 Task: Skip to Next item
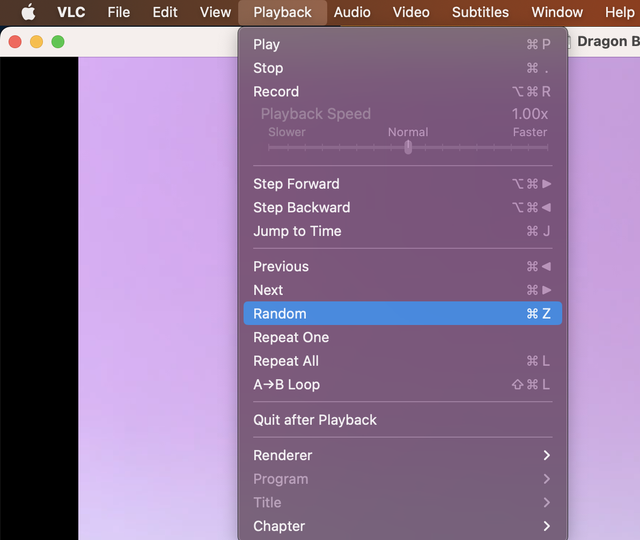pos(402,290)
